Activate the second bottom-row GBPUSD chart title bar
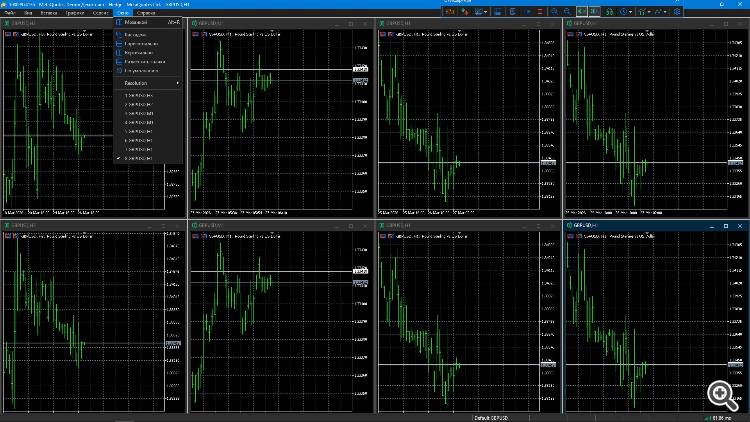This screenshot has height=422, width=750. pos(281,225)
